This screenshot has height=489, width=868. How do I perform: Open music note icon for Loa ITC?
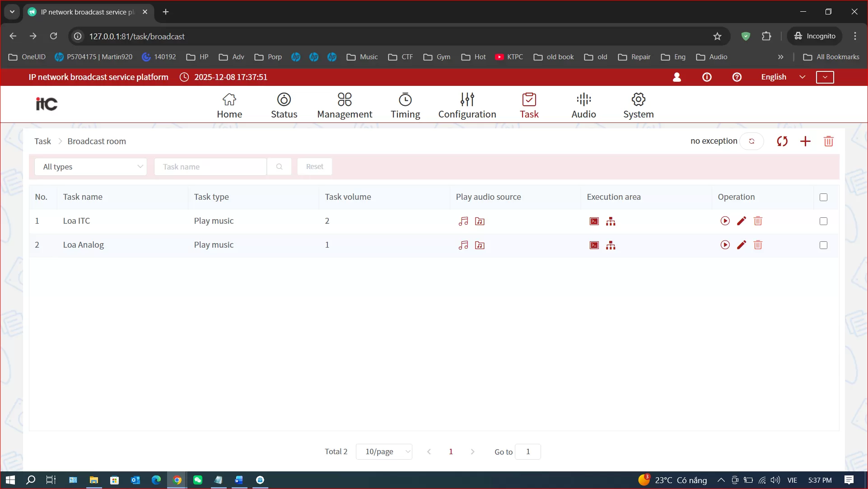tap(463, 221)
